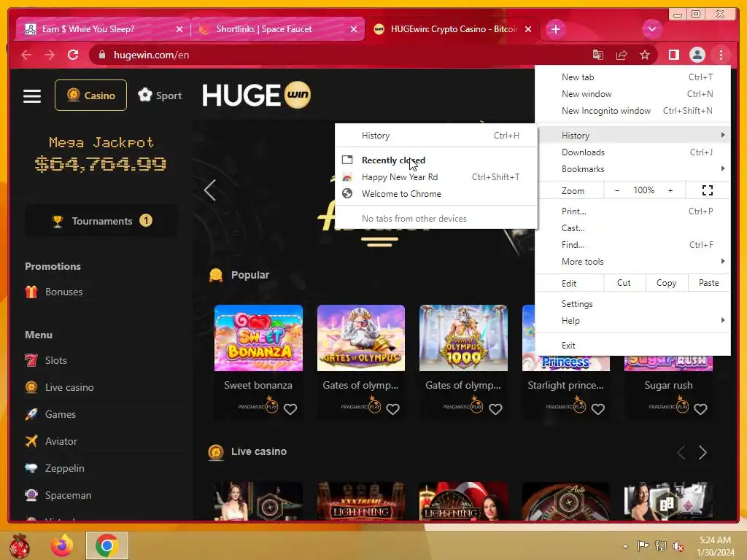Choose Exit from Chrome menu
This screenshot has height=560, width=747.
pyautogui.click(x=632, y=345)
